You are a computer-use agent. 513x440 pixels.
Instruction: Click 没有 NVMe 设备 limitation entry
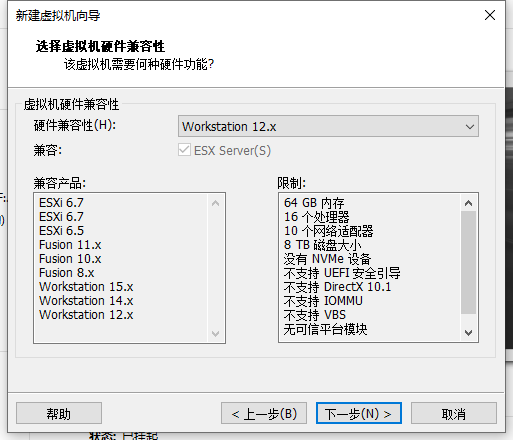327,259
